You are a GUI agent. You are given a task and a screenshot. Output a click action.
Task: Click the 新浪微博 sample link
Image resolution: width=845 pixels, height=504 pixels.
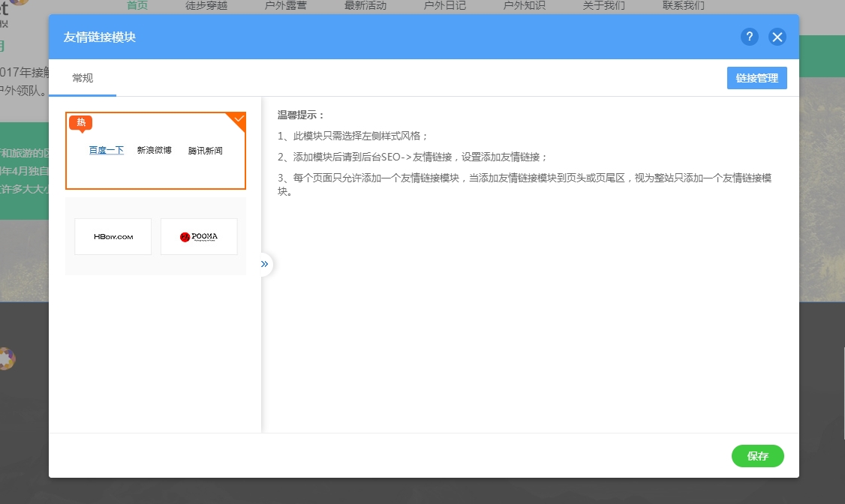155,151
